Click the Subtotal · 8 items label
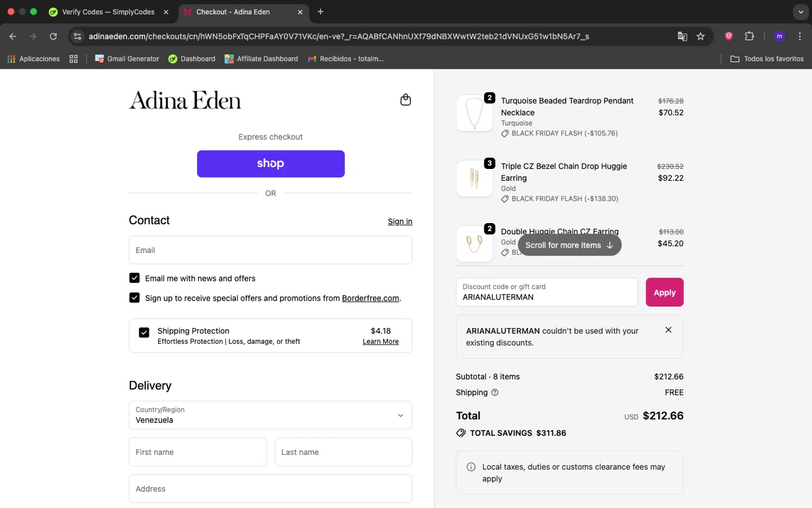Screen dimensions: 812x508 click(488, 376)
